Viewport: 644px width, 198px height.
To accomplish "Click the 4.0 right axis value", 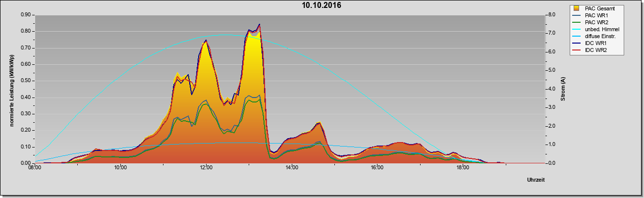I will point(551,89).
